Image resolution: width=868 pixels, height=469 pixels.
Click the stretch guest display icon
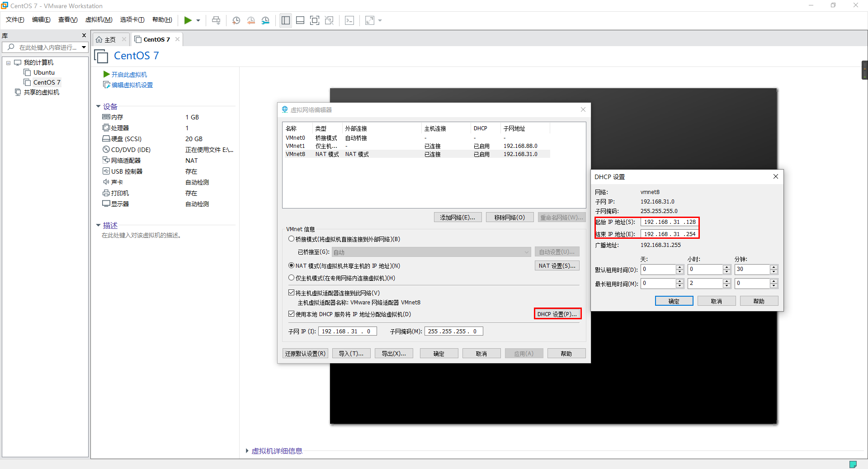[370, 20]
